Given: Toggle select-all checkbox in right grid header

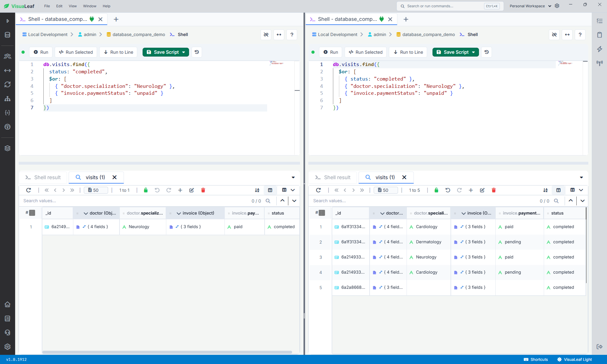Looking at the screenshot, I should pos(322,213).
